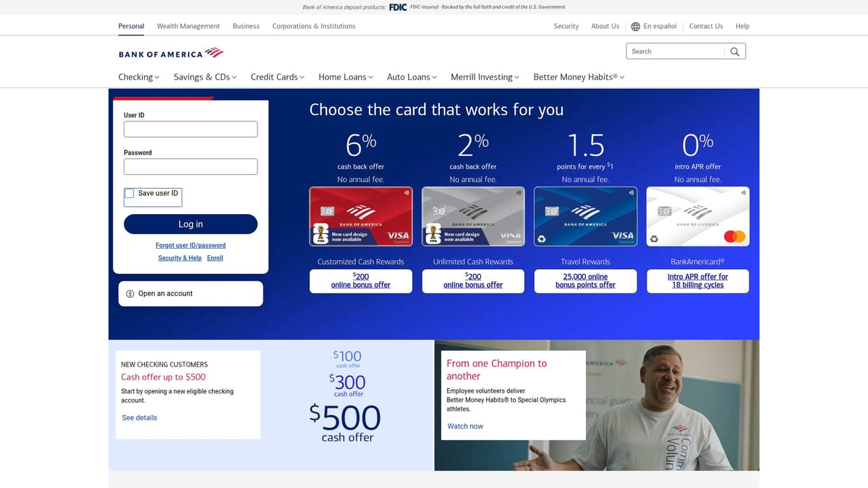Claim the $200 online bonus offer for Customized Cash Rewards

point(360,281)
